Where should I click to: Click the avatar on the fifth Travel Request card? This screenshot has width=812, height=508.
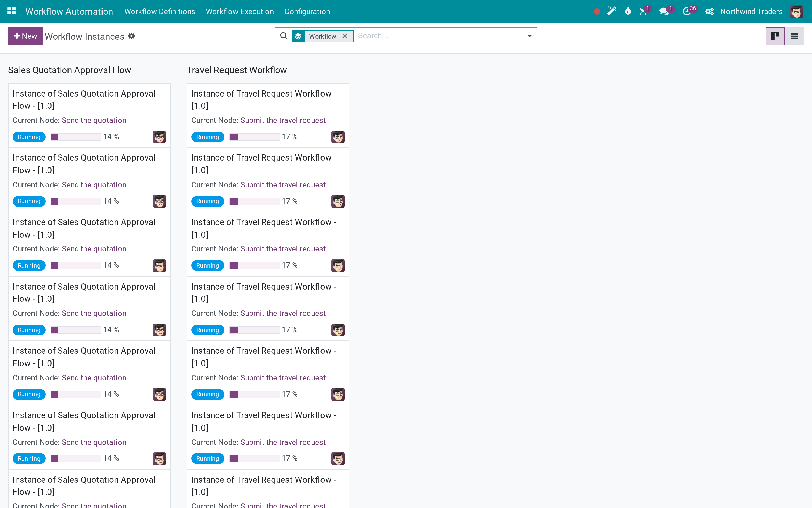[x=338, y=394]
